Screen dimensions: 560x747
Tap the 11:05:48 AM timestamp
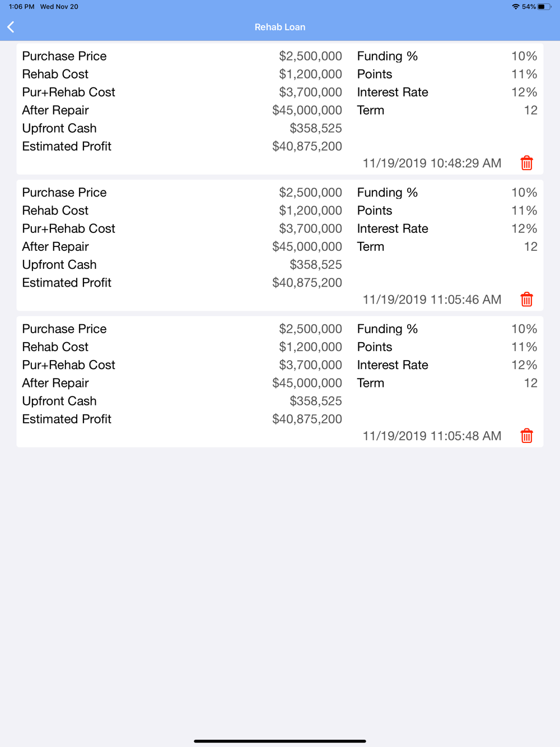tap(432, 436)
